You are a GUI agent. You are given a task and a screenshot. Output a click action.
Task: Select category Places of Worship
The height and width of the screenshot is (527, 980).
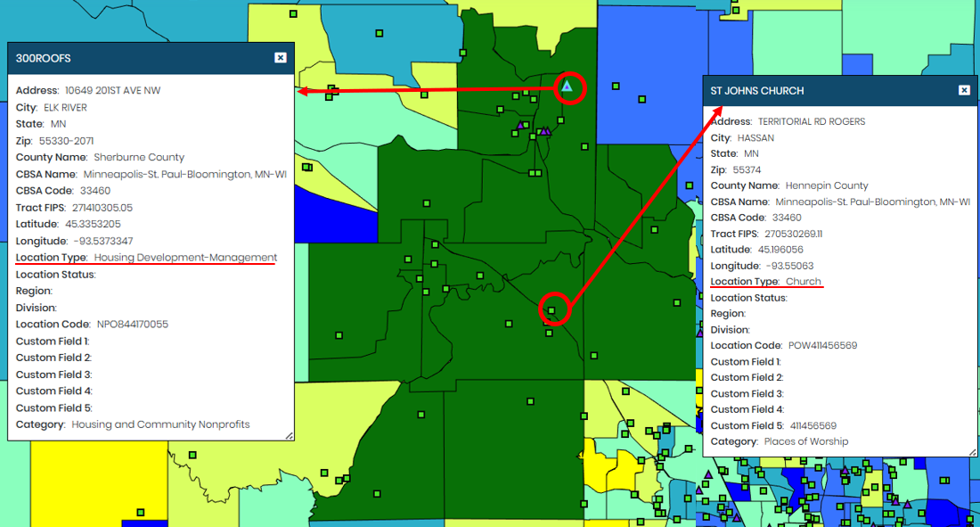coord(806,441)
